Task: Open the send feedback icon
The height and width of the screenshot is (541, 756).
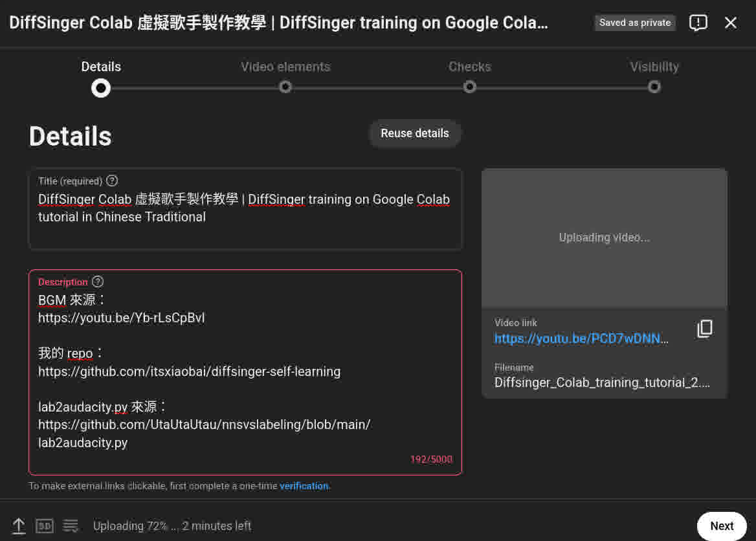Action: (698, 23)
